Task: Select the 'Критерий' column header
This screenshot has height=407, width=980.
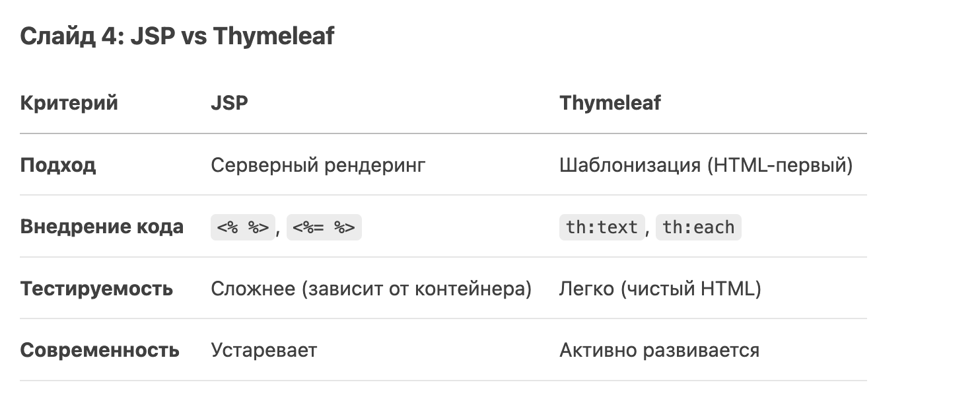Action: (69, 103)
